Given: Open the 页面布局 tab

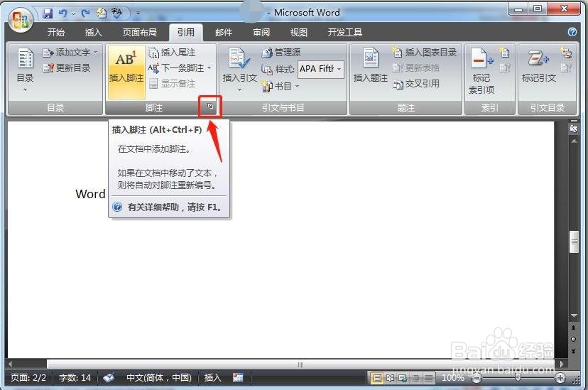Looking at the screenshot, I should pos(139,33).
